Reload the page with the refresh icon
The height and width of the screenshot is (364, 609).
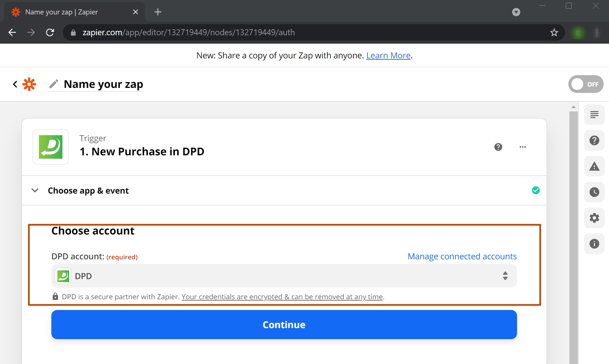[50, 33]
